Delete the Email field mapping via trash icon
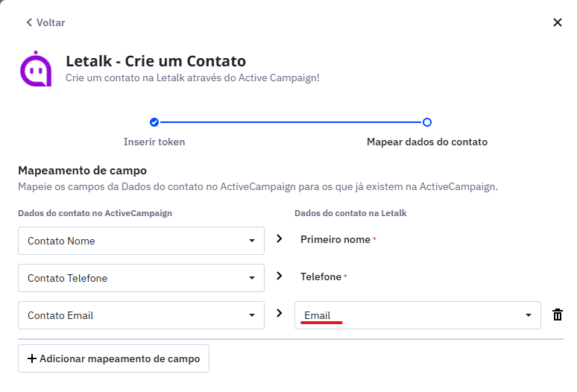 coord(557,314)
